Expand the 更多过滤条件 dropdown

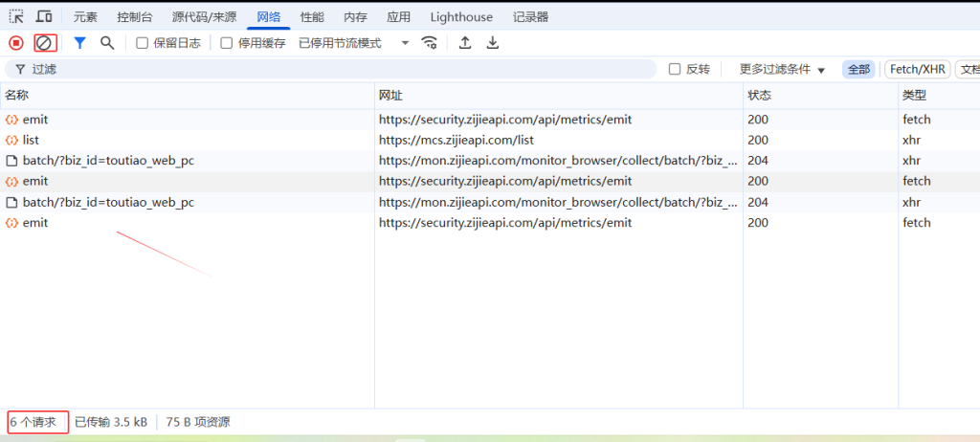click(x=782, y=69)
